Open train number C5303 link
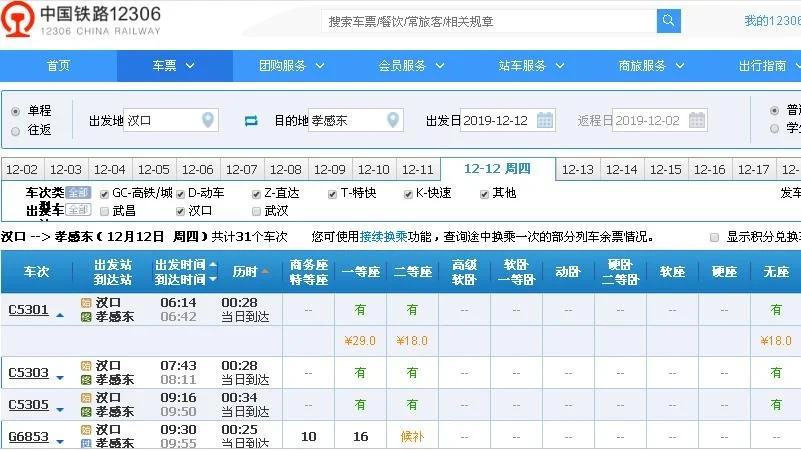The width and height of the screenshot is (801, 450). click(29, 372)
